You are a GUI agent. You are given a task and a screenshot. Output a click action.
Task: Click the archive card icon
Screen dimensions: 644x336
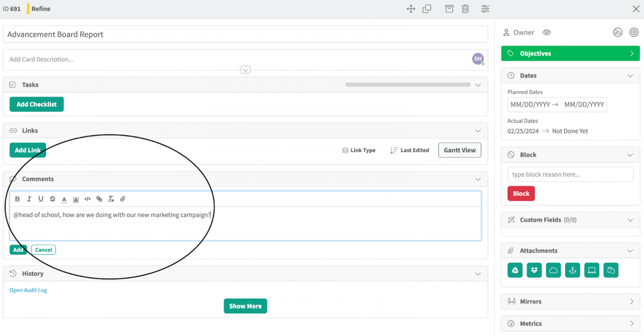(449, 9)
